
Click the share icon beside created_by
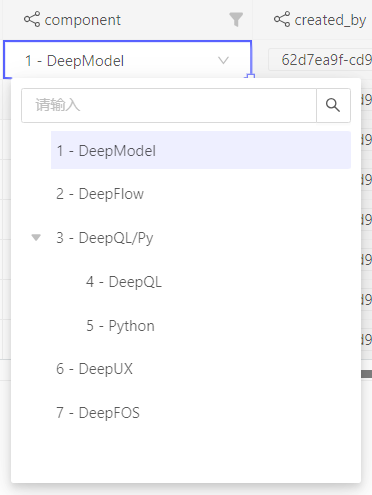point(282,19)
